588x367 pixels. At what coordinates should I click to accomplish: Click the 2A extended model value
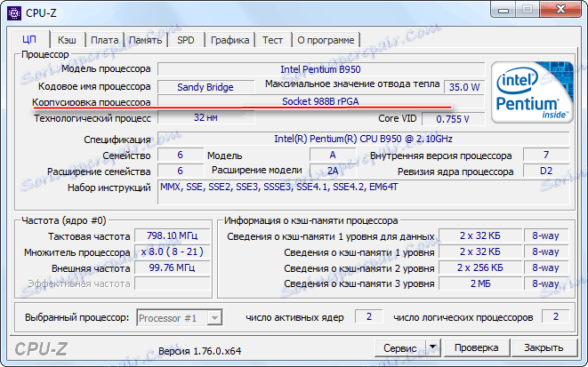(333, 171)
